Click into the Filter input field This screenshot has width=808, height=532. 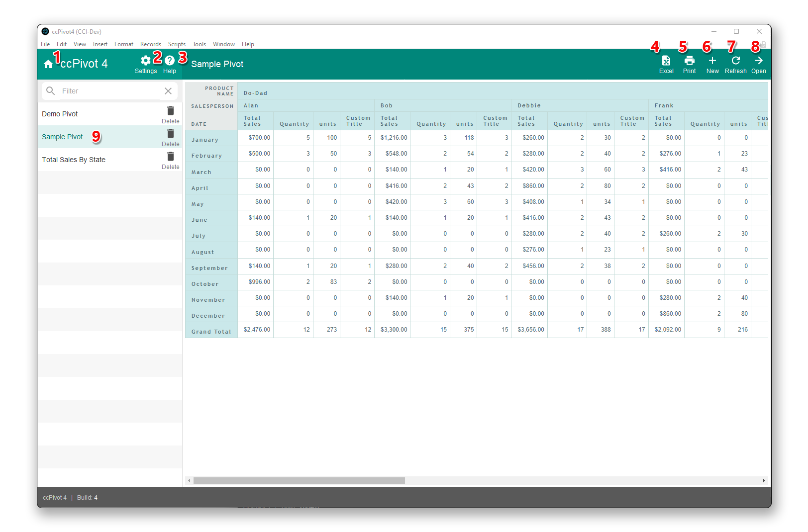pyautogui.click(x=109, y=91)
